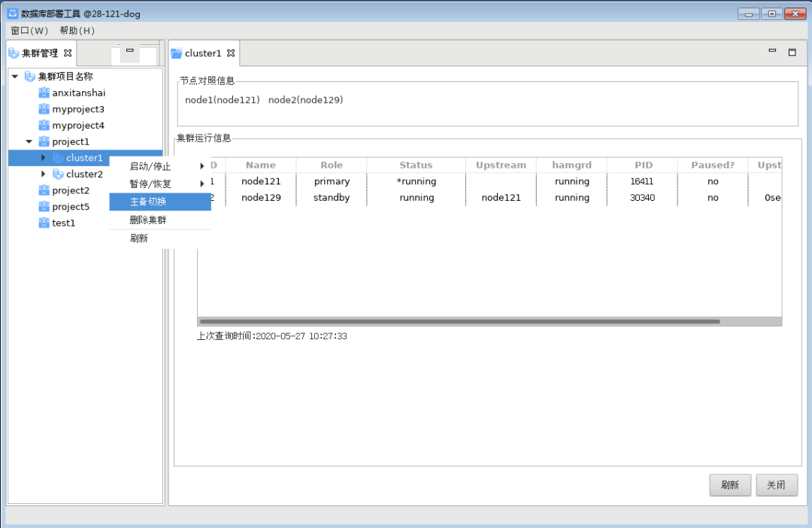This screenshot has width=812, height=528.
Task: Maximize the cluster1 editor view
Action: tap(792, 52)
